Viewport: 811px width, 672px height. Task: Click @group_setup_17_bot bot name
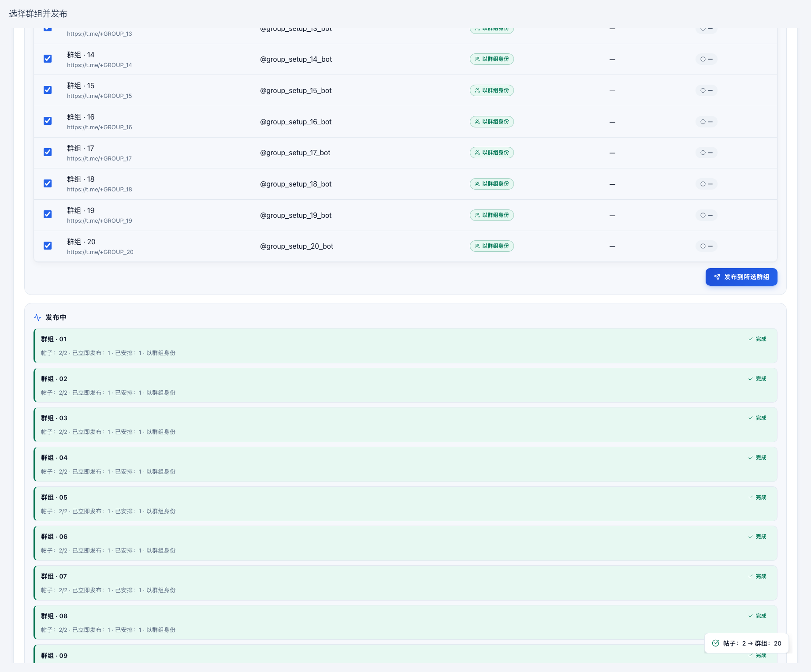[295, 153]
